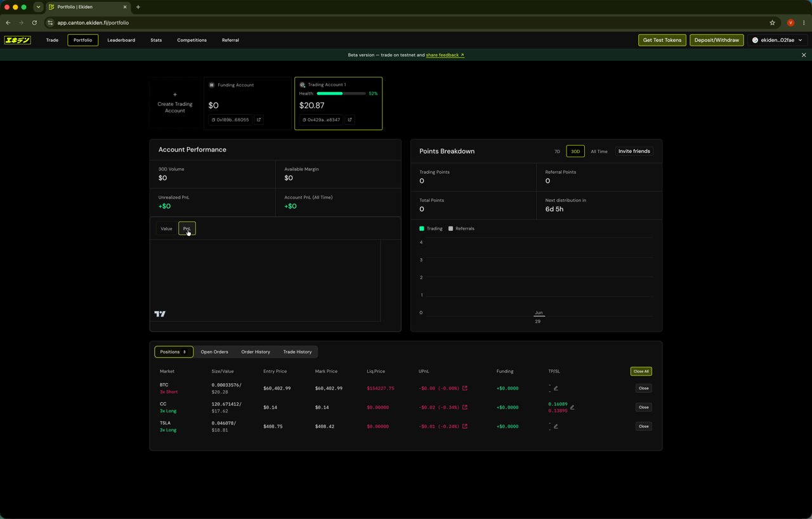Open the Referral page
Screen dimensions: 812x519
(230, 40)
